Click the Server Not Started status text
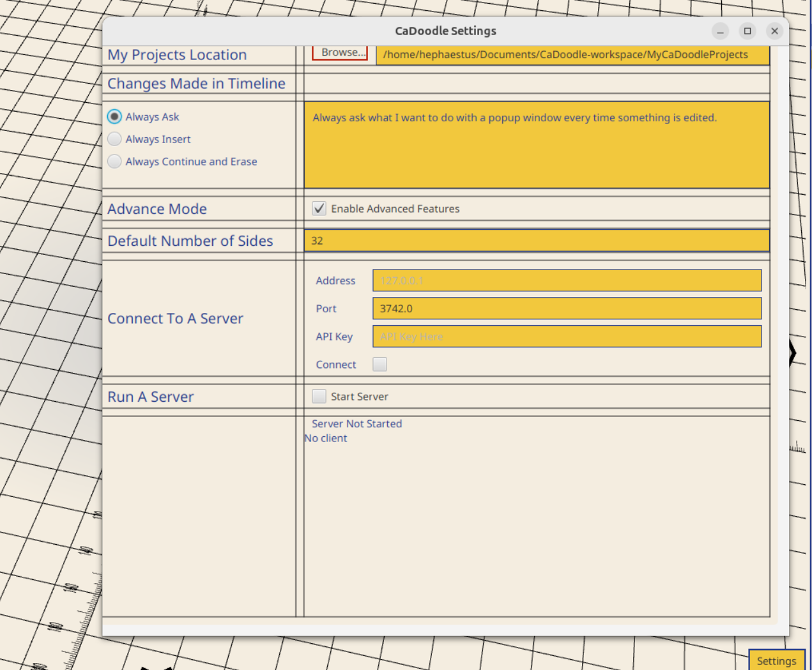This screenshot has height=670, width=812. point(356,423)
